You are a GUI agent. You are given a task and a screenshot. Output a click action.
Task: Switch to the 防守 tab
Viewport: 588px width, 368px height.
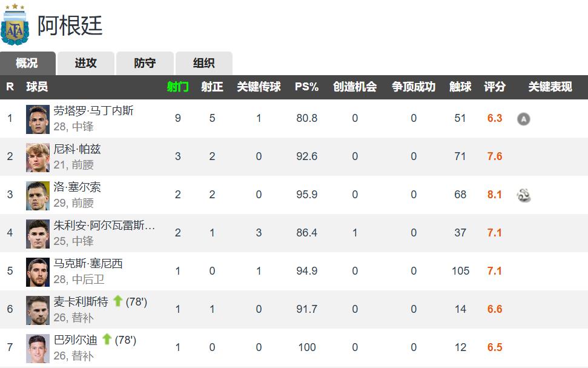(x=145, y=63)
